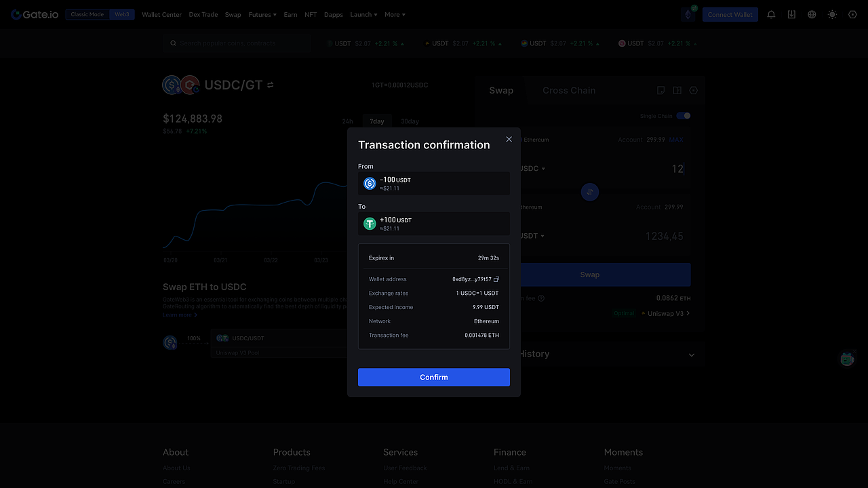Open the swap panel settings icon

click(x=693, y=90)
